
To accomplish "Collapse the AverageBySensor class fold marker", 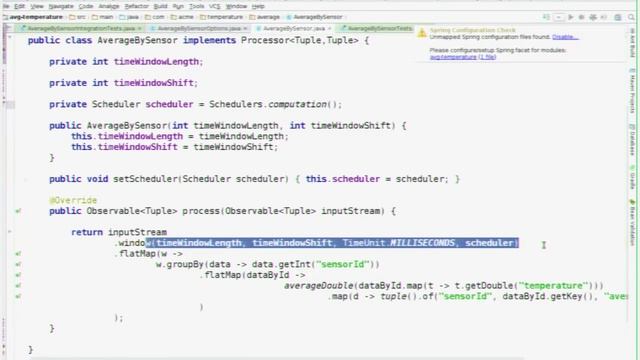I will click(10, 38).
